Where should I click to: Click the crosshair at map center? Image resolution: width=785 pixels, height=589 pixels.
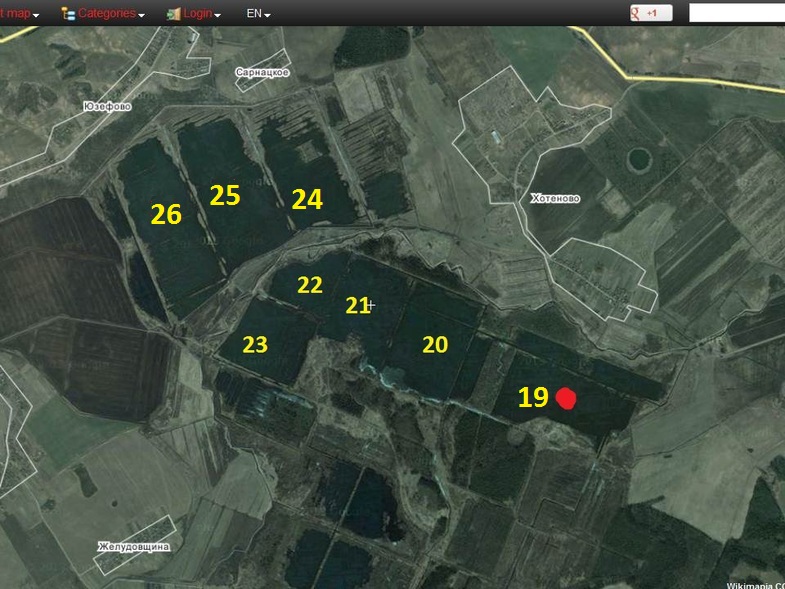370,304
